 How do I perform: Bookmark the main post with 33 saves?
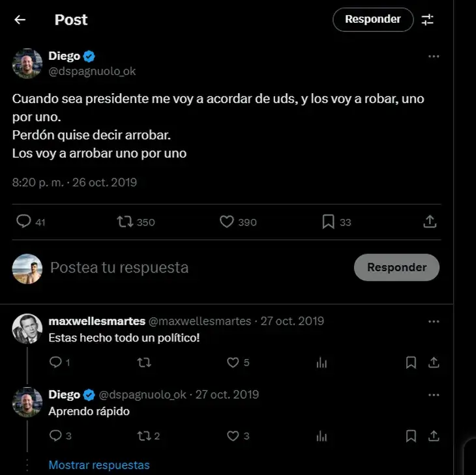point(328,222)
